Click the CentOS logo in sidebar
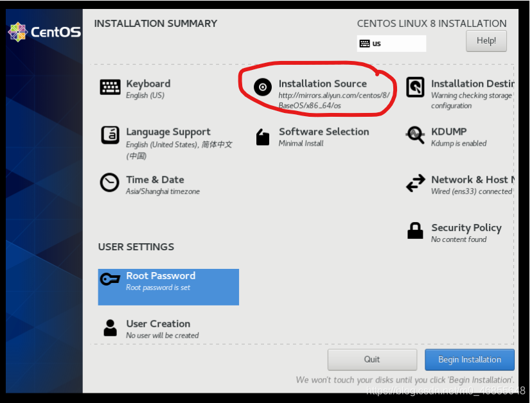Viewport: 532px width, 403px height. pyautogui.click(x=44, y=32)
